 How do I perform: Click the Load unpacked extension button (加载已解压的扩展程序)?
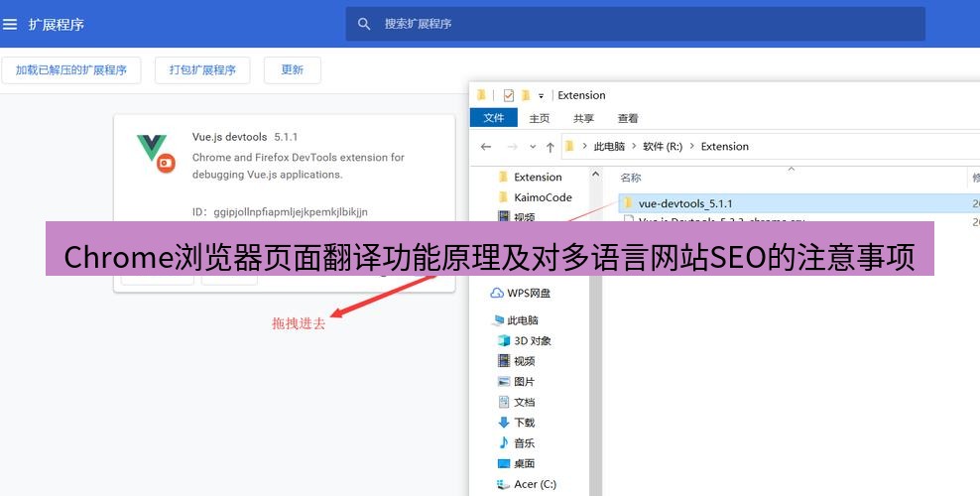click(x=71, y=70)
